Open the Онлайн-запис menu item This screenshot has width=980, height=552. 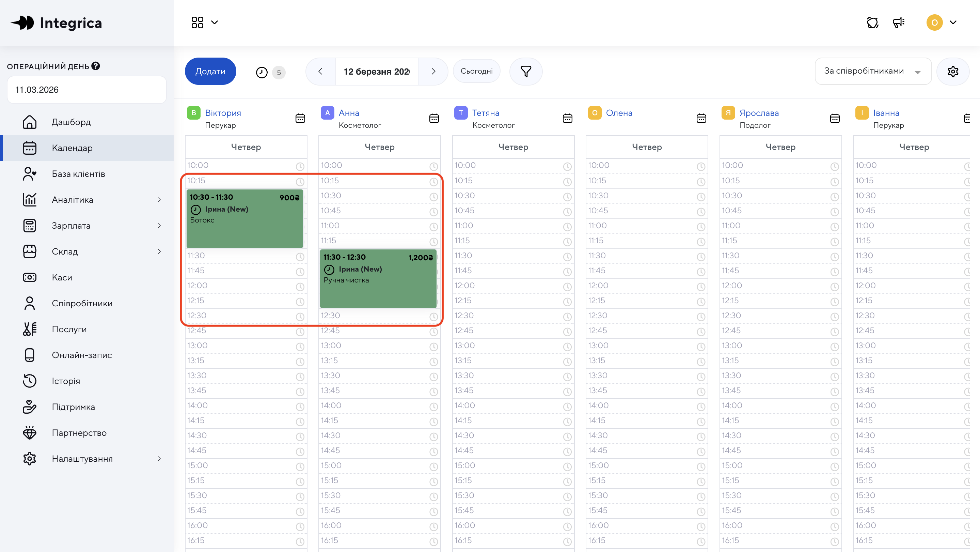click(82, 355)
